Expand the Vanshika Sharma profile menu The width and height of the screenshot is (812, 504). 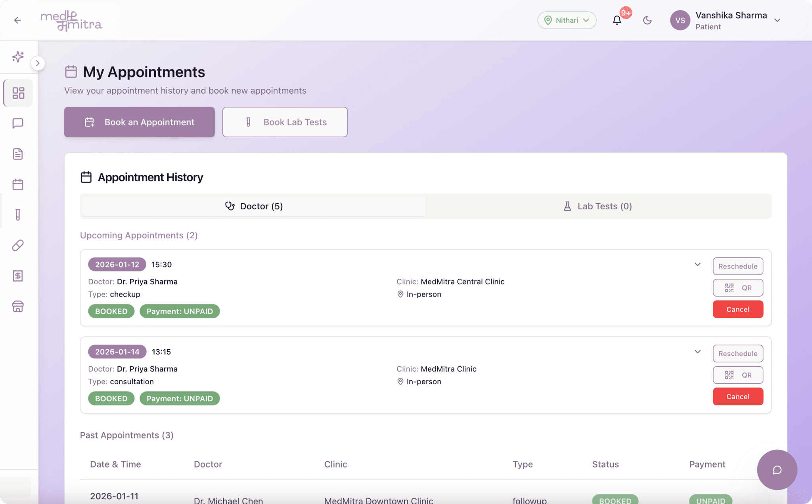click(x=777, y=20)
